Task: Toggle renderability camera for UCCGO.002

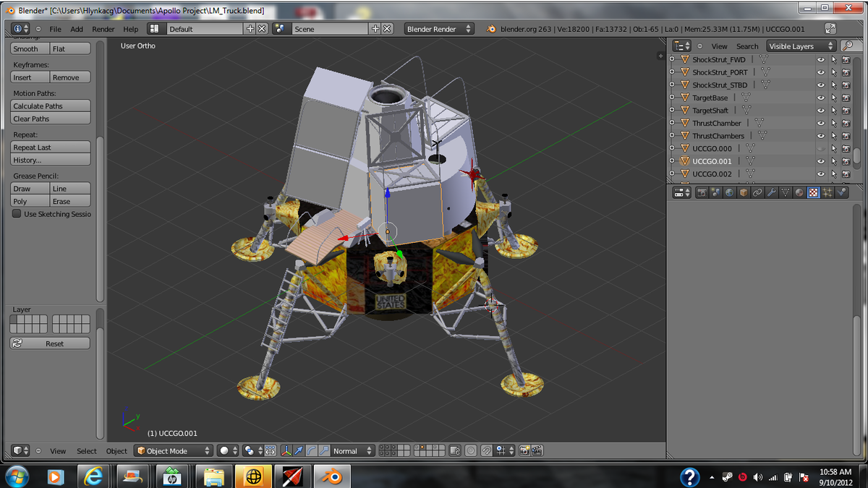Action: [x=846, y=174]
